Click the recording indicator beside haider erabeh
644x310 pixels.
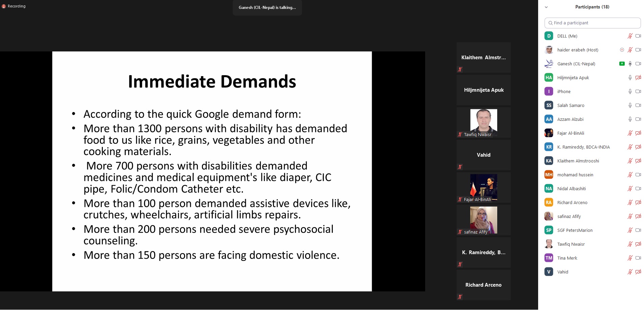[x=622, y=50]
